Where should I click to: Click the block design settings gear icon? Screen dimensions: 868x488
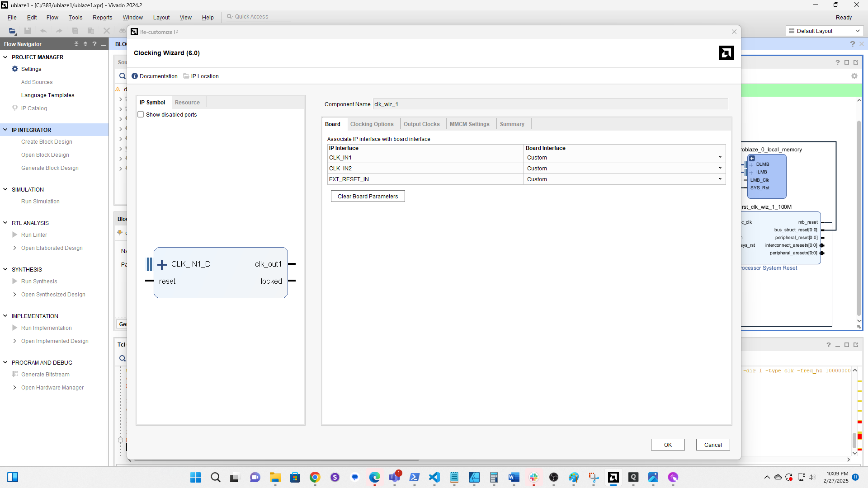[x=854, y=76]
